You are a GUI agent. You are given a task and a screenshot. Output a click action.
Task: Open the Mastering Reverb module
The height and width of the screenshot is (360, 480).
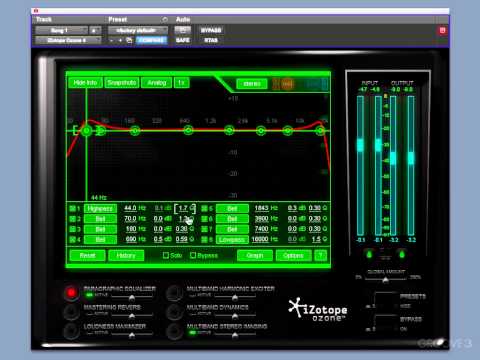point(71,312)
